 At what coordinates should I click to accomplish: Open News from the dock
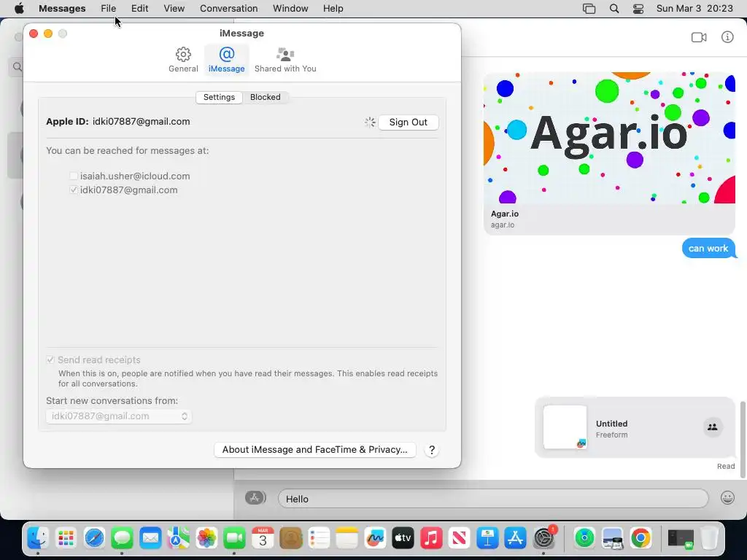point(460,538)
